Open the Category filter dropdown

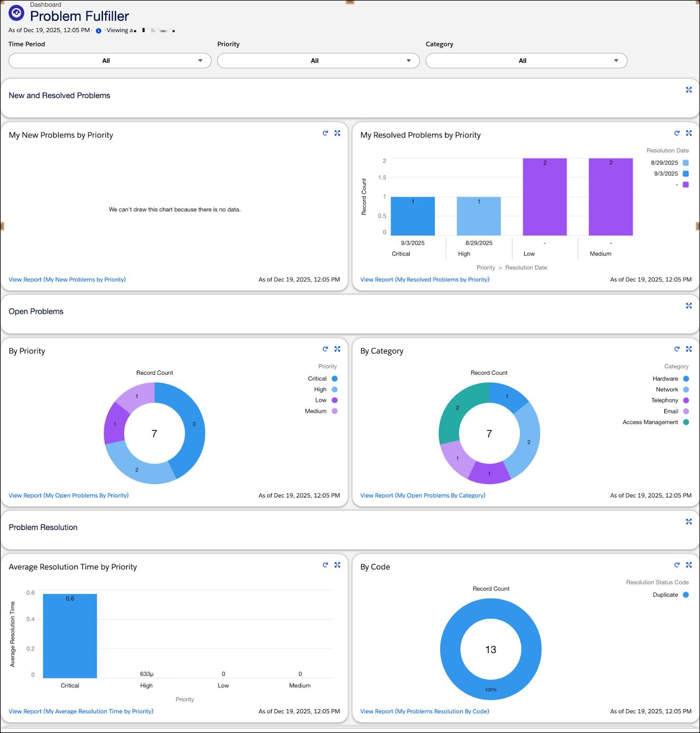[x=526, y=60]
